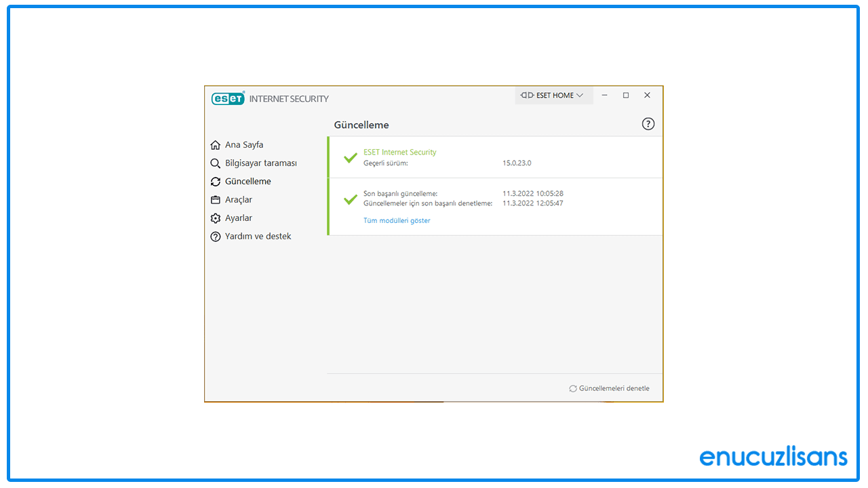The width and height of the screenshot is (868, 488).
Task: Select Yardım ve destek sidebar entry
Action: click(x=258, y=236)
